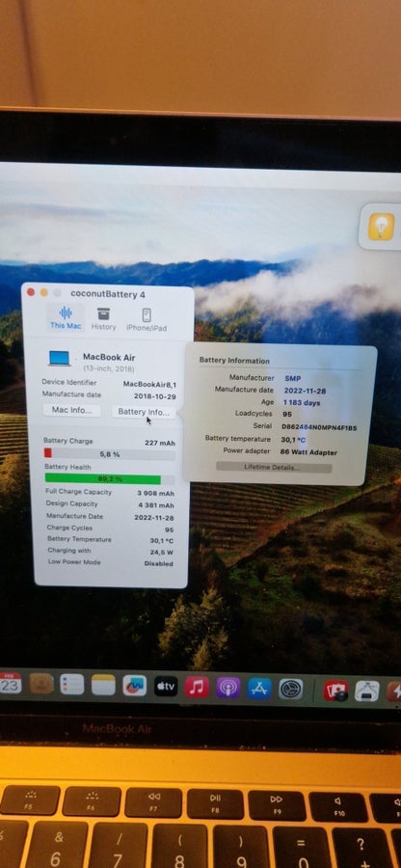Open Reminders in the Dock
This screenshot has width=401, height=868.
click(72, 684)
